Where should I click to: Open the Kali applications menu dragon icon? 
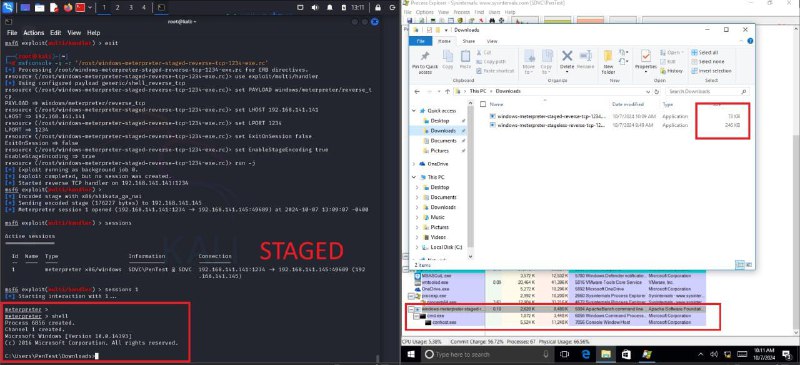(x=7, y=8)
